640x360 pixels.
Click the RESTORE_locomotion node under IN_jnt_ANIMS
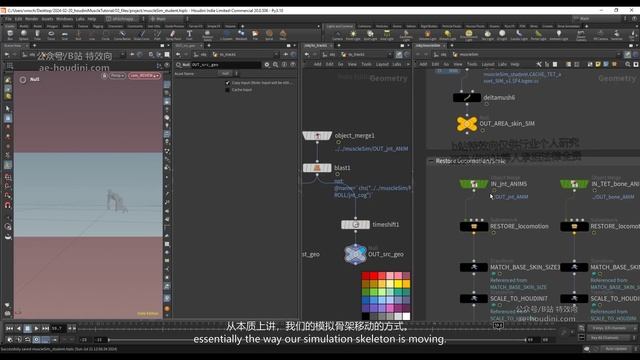[x=474, y=226]
